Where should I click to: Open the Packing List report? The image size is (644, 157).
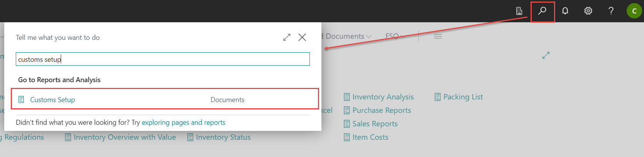[x=463, y=97]
